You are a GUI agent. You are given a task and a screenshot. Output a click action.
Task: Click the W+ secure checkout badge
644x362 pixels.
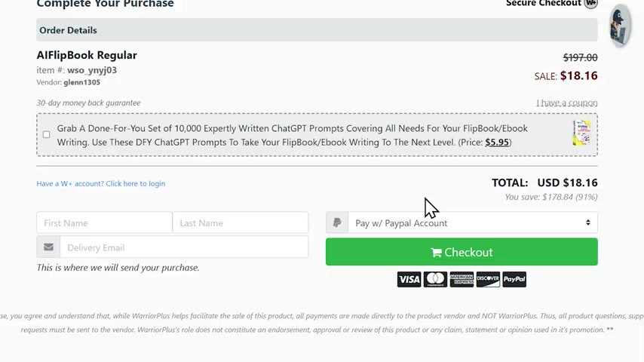click(591, 3)
